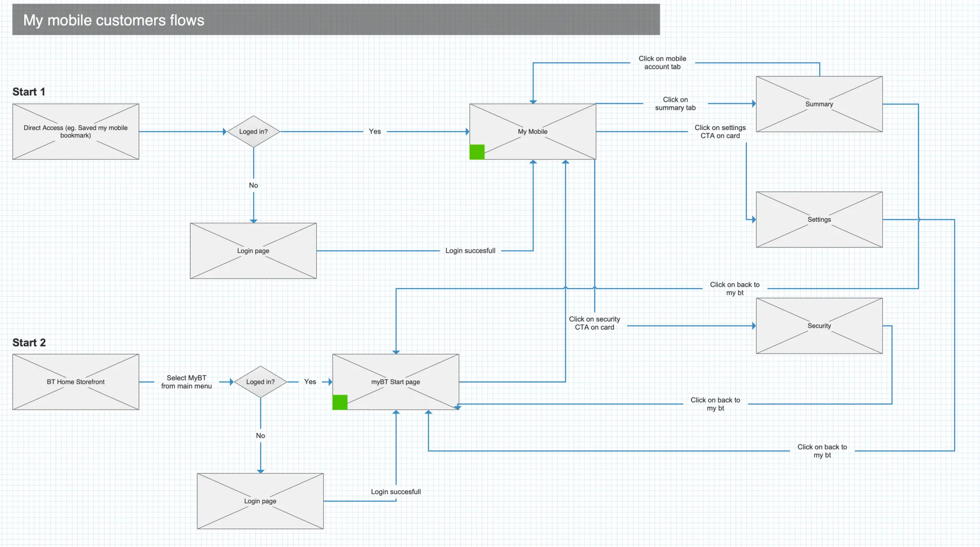Click the 'Select MyBT from main menu' label
This screenshot has width=980, height=547.
pyautogui.click(x=187, y=382)
